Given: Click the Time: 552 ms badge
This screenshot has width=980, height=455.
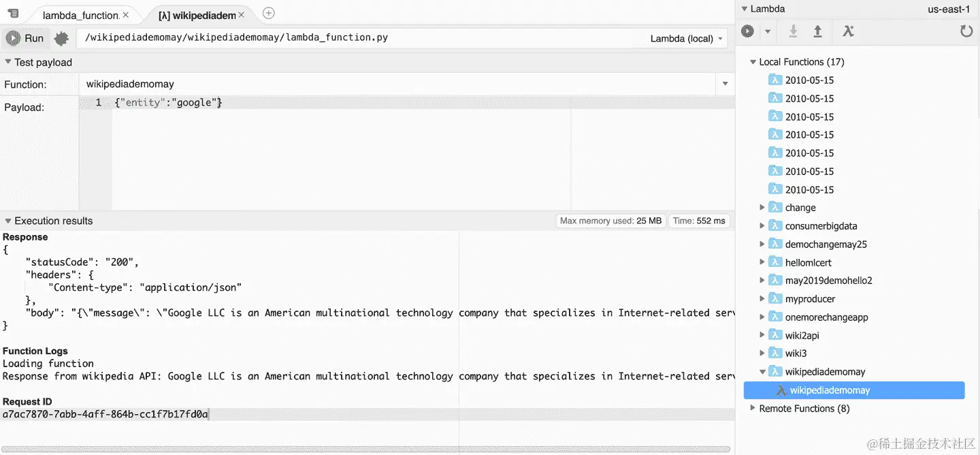Looking at the screenshot, I should click(698, 221).
